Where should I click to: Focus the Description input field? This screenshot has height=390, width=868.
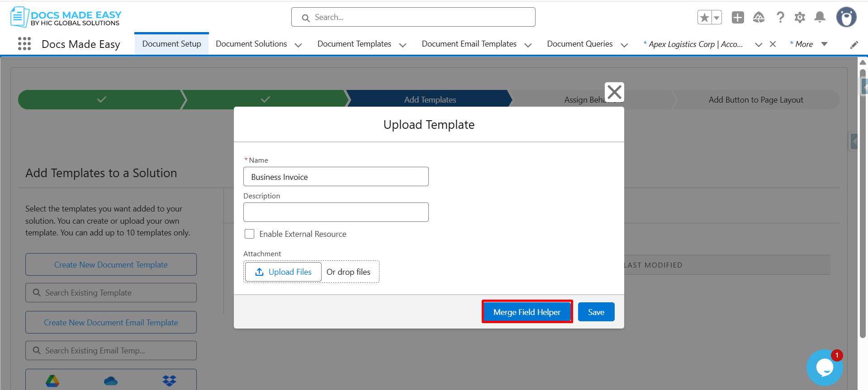(336, 212)
